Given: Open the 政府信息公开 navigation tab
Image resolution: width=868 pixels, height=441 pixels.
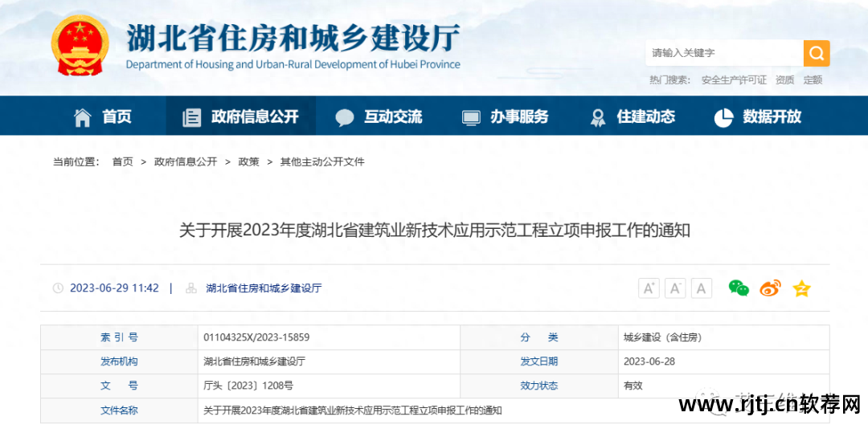Looking at the screenshot, I should tap(241, 116).
